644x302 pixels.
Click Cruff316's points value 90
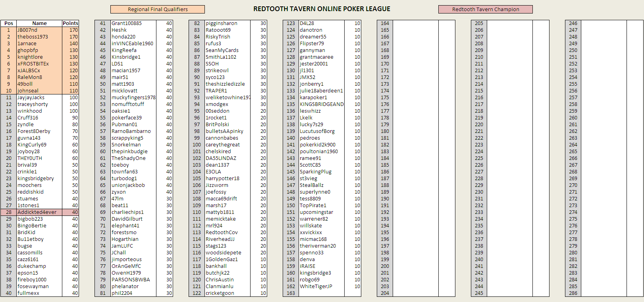pyautogui.click(x=70, y=118)
